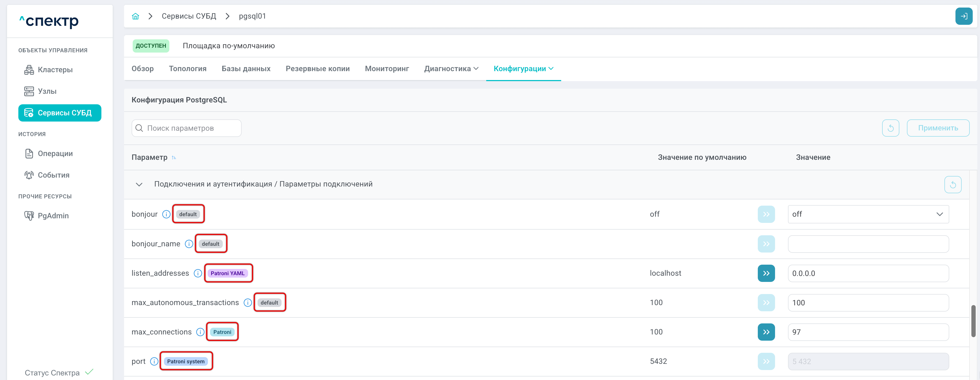Apply default value arrow for max_connections
The width and height of the screenshot is (980, 380).
pos(766,332)
